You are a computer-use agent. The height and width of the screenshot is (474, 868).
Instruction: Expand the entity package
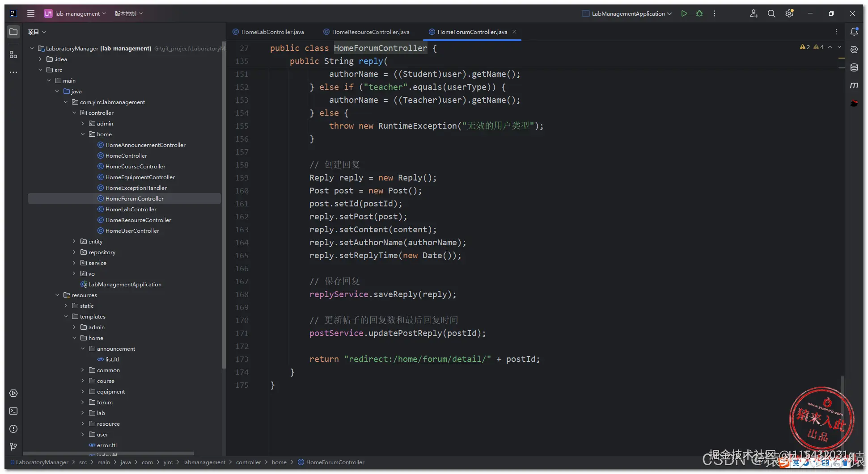pos(74,241)
